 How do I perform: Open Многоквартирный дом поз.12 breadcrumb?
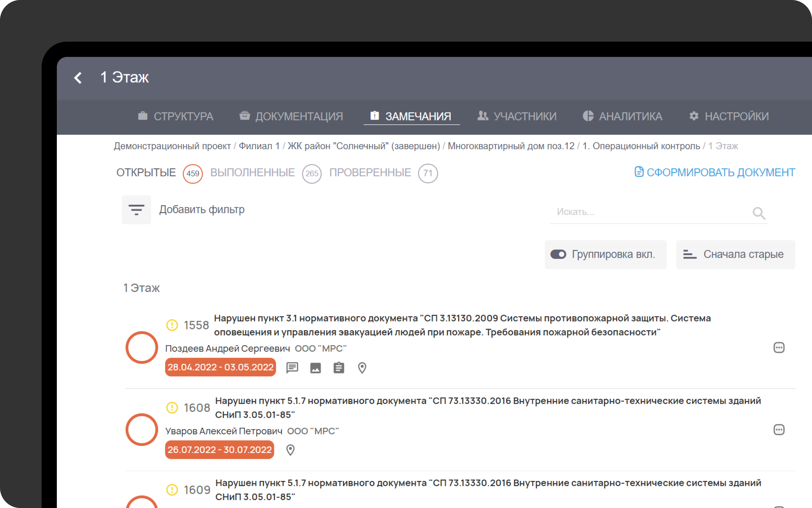(511, 146)
